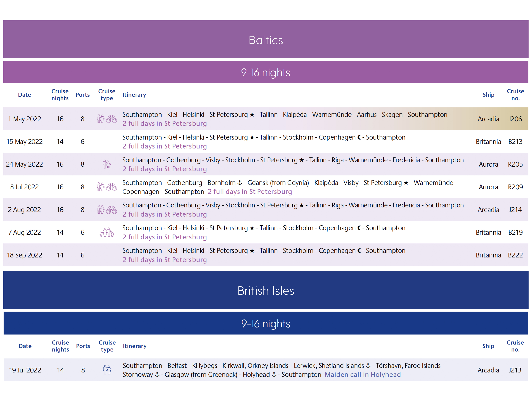Screen dimensions: 532x401
Task: Click the couple icon in the 8 Jul 2022 row
Action: coord(101,187)
